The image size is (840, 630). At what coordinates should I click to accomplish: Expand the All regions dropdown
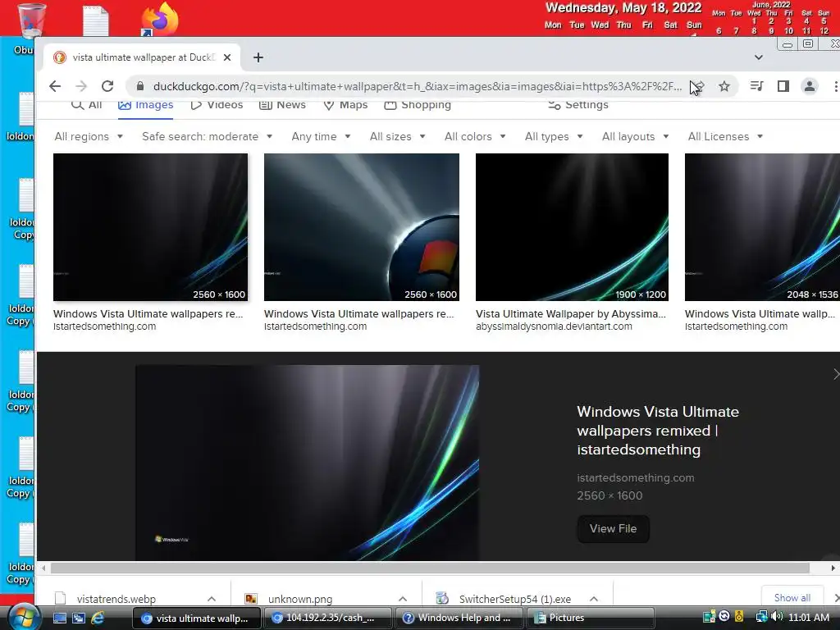89,137
